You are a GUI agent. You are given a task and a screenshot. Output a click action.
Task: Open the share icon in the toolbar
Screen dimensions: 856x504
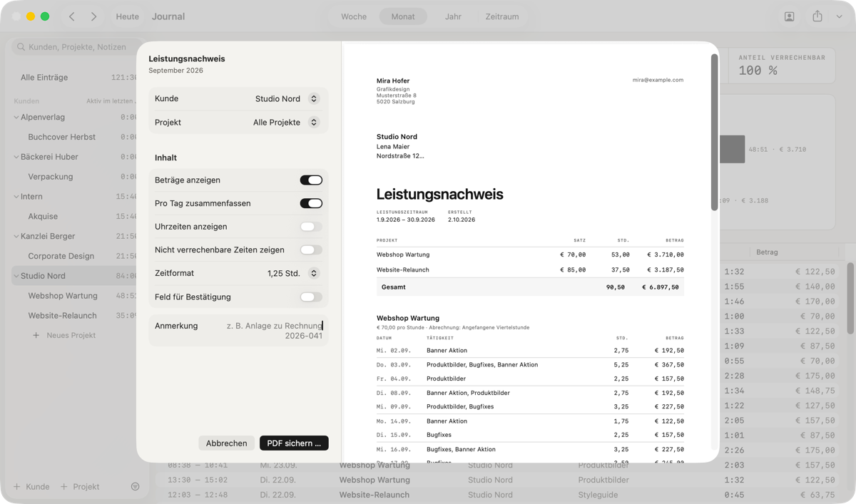pyautogui.click(x=817, y=16)
